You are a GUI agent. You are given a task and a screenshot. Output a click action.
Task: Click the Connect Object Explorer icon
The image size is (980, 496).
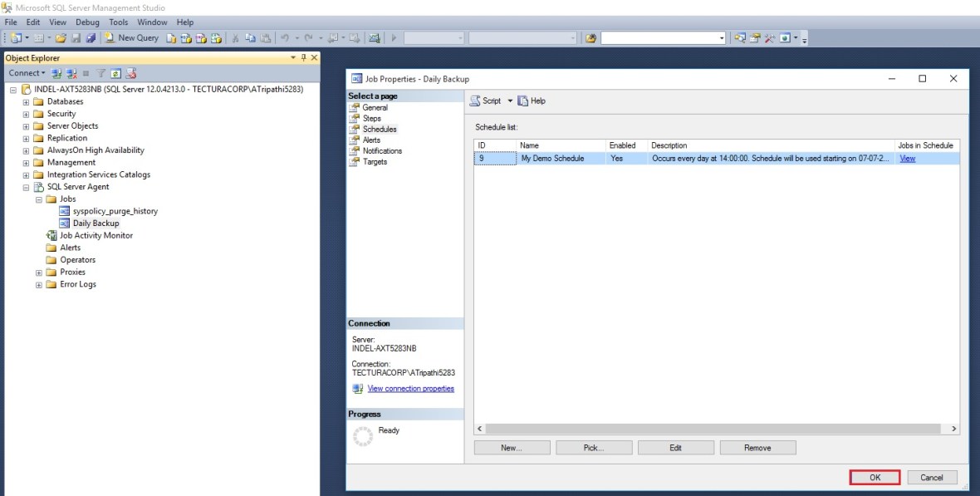point(58,73)
